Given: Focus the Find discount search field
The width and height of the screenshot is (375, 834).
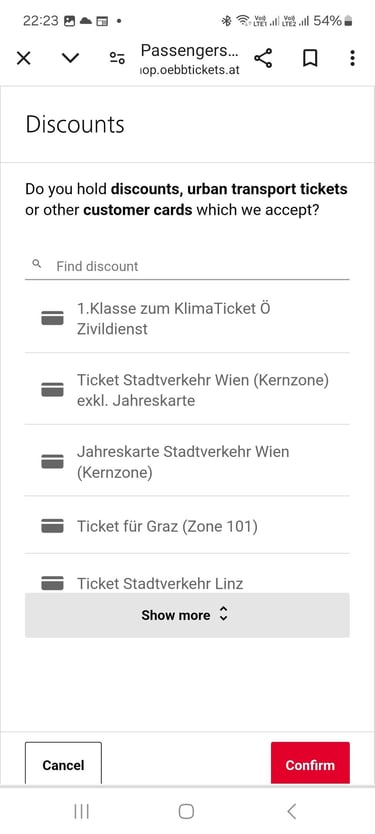Looking at the screenshot, I should click(x=187, y=266).
